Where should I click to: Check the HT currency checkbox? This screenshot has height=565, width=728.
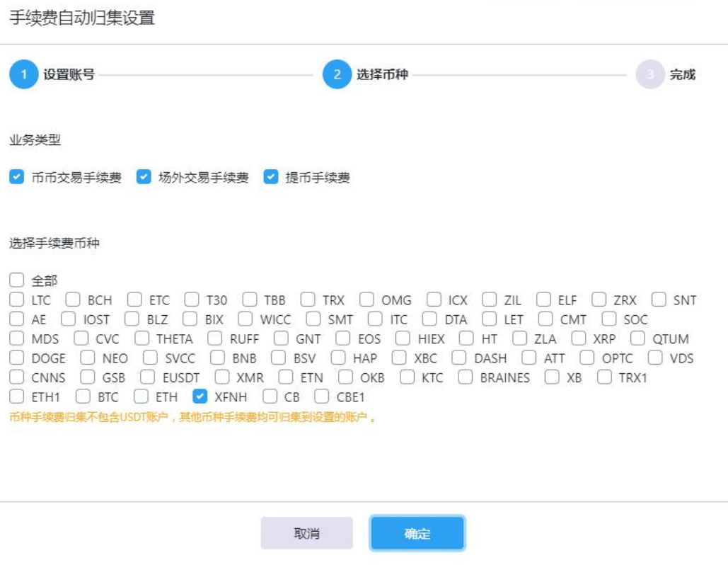[x=467, y=338]
